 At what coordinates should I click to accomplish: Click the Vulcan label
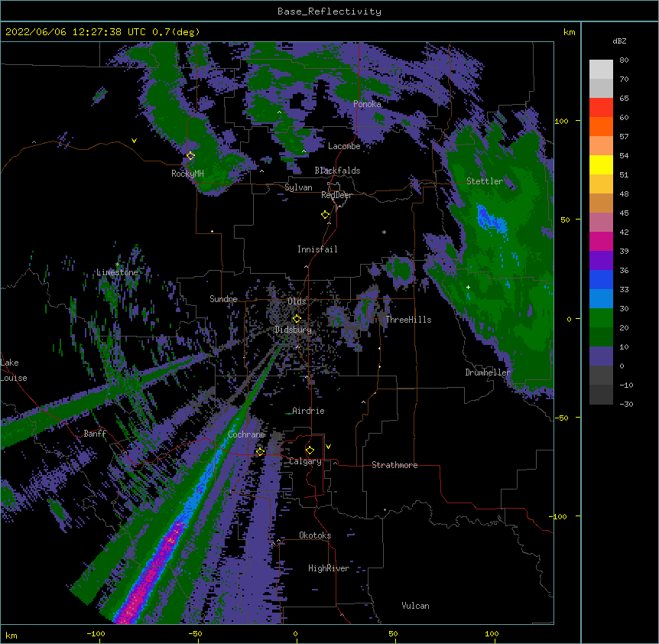tap(415, 606)
